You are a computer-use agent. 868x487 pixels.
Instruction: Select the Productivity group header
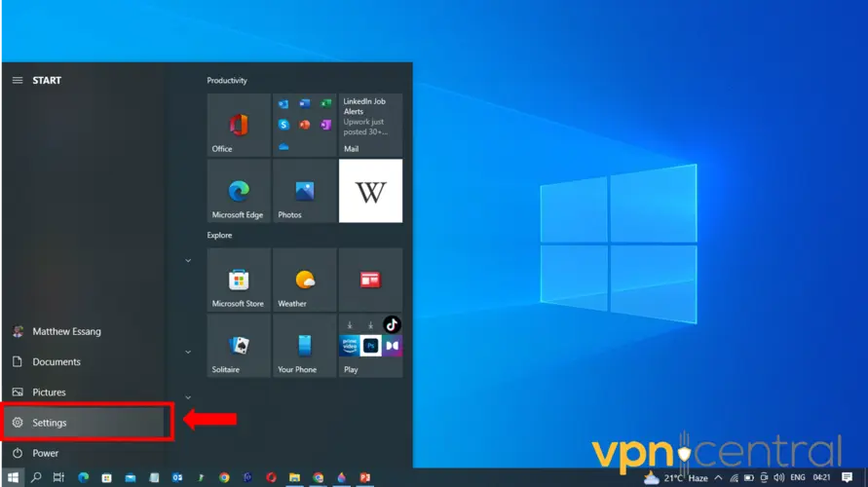[x=227, y=80]
